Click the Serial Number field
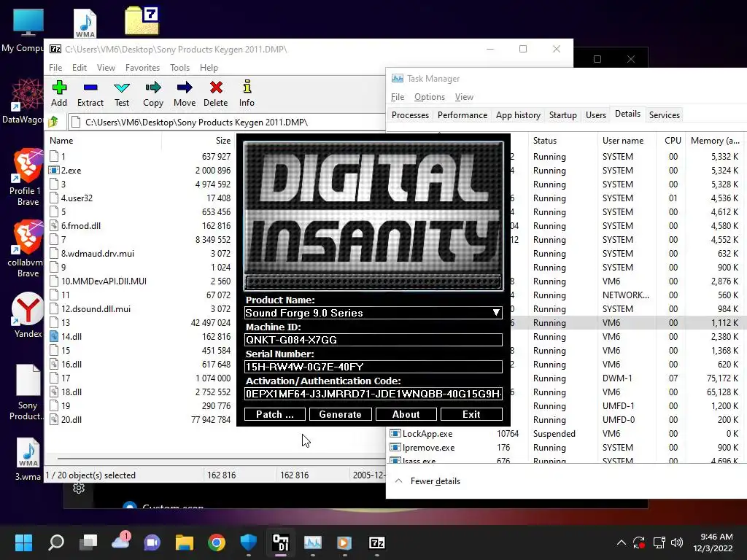This screenshot has height=560, width=747. pos(373,367)
